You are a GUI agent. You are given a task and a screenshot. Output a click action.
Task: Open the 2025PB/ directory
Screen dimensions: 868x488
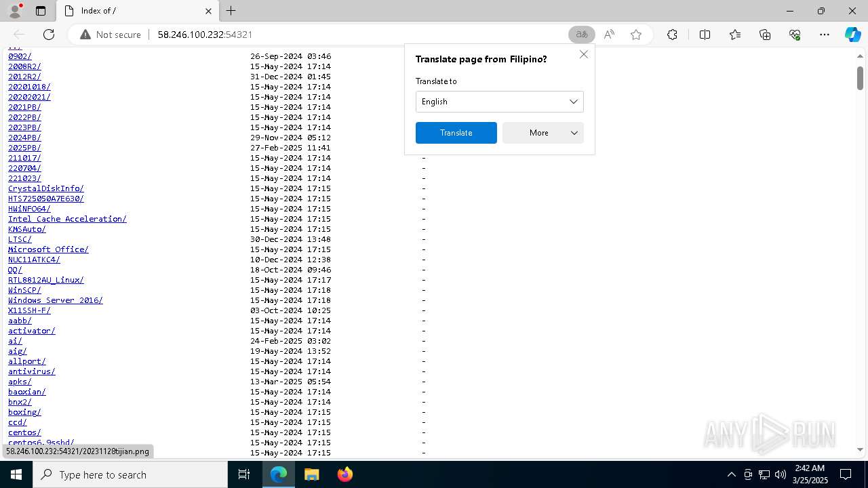pos(24,148)
